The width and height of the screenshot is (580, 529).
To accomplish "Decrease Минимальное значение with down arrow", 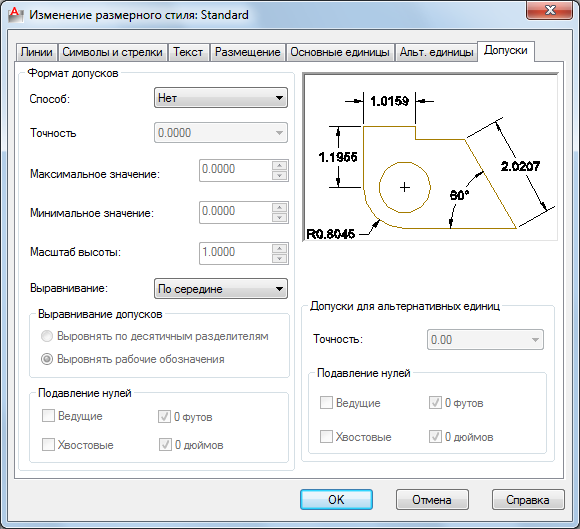I will click(280, 218).
